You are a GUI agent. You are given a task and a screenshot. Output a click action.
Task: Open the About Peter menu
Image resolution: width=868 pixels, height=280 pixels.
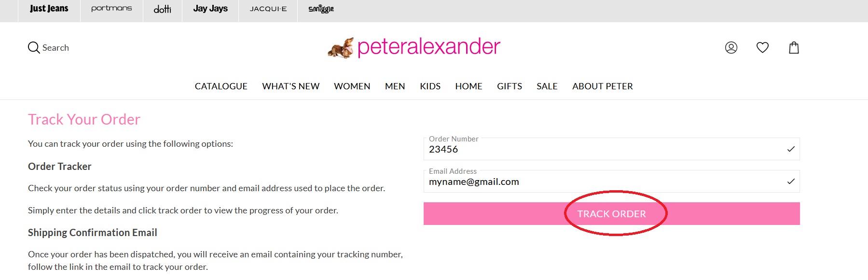(x=602, y=86)
